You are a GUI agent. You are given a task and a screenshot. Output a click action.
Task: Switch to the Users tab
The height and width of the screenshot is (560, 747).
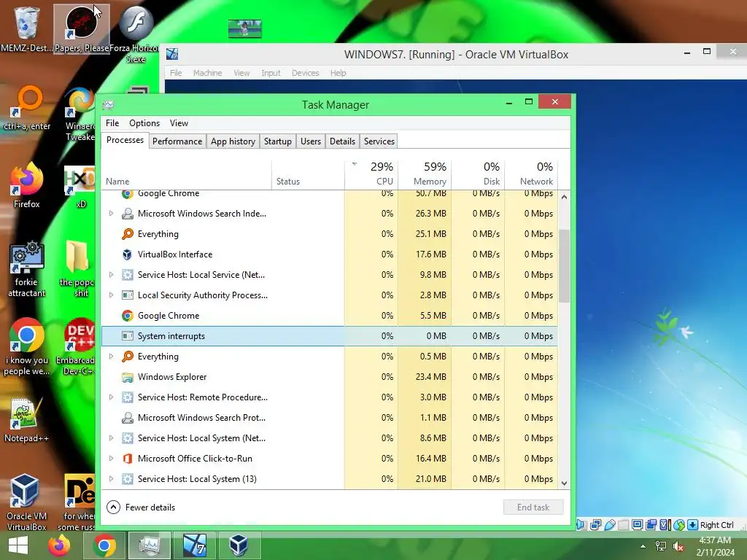click(x=311, y=141)
